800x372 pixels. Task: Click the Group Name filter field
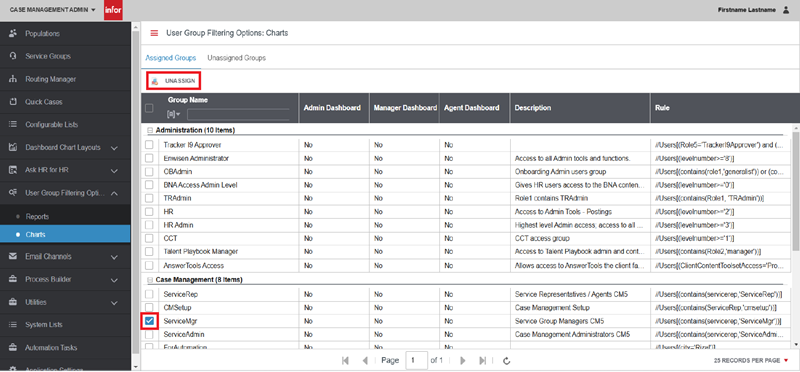[x=238, y=115]
